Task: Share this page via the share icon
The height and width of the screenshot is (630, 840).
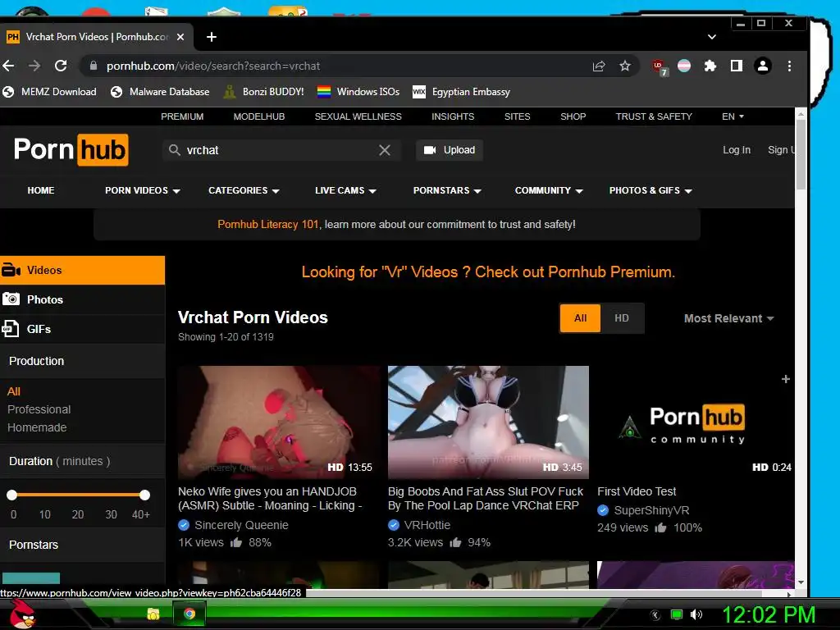Action: (x=598, y=66)
